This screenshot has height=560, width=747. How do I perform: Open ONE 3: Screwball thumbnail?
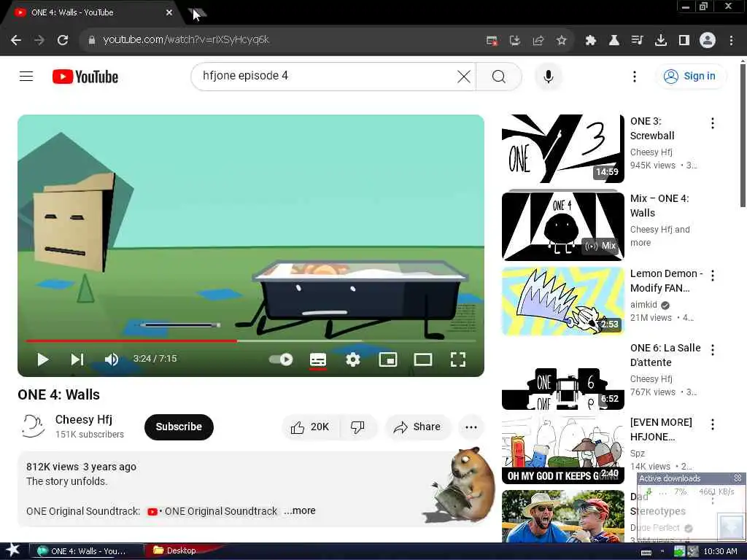pyautogui.click(x=562, y=149)
